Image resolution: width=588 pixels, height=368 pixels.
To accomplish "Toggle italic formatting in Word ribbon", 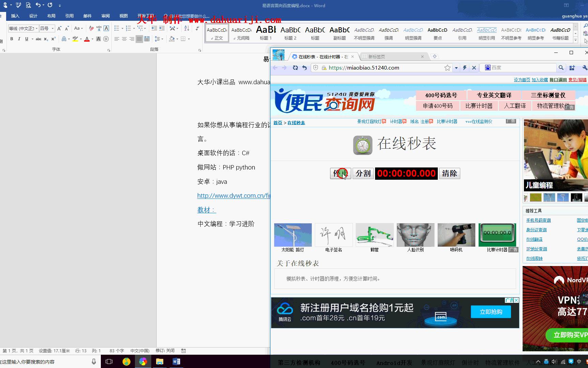I will (x=19, y=39).
